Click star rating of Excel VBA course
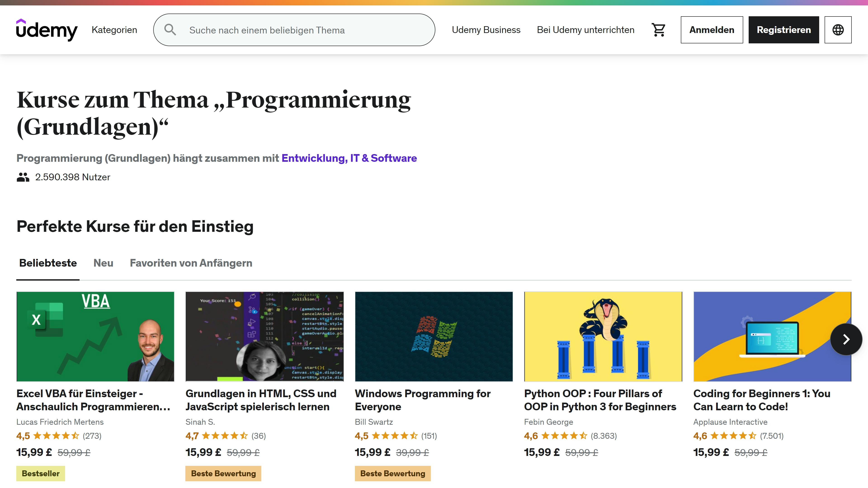 [56, 436]
